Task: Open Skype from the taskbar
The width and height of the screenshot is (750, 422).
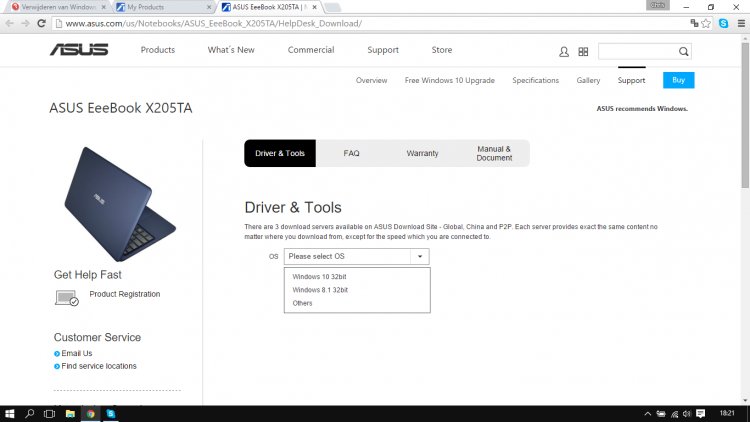Action: pyautogui.click(x=111, y=413)
